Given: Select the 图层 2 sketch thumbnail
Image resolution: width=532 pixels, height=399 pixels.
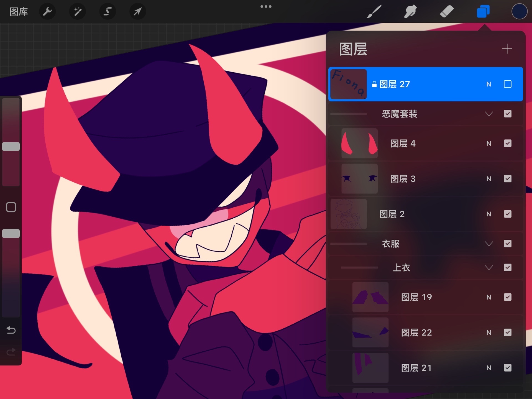Looking at the screenshot, I should (349, 214).
